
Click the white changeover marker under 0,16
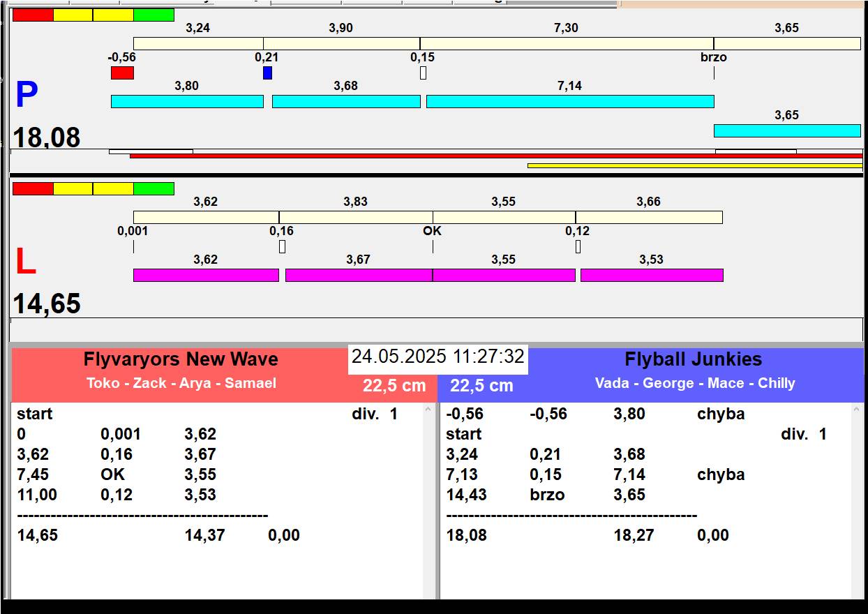tap(282, 246)
